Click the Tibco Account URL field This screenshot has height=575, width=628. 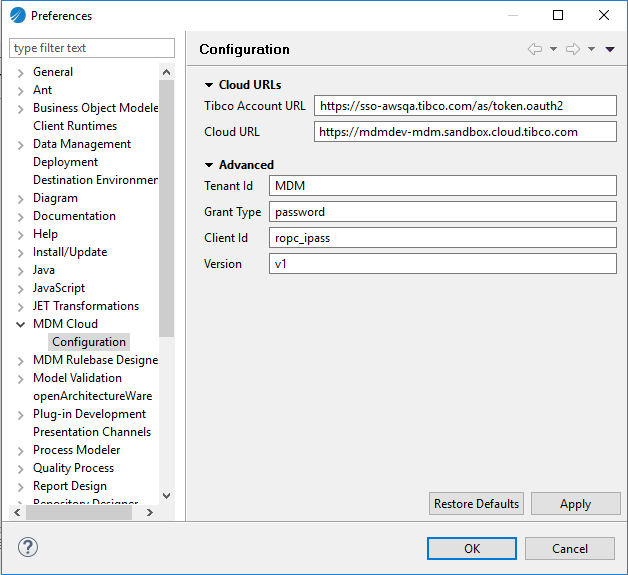point(465,106)
